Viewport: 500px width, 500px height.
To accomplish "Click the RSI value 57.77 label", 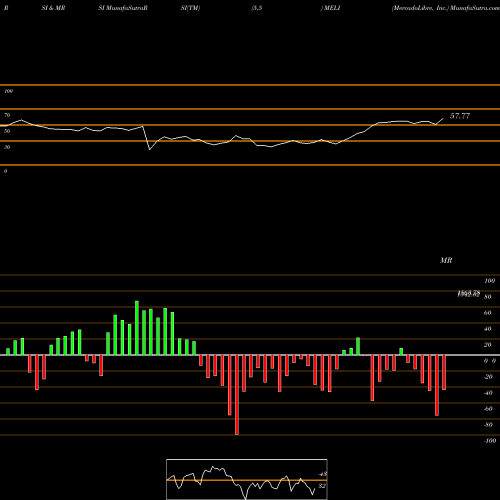I will click(460, 116).
